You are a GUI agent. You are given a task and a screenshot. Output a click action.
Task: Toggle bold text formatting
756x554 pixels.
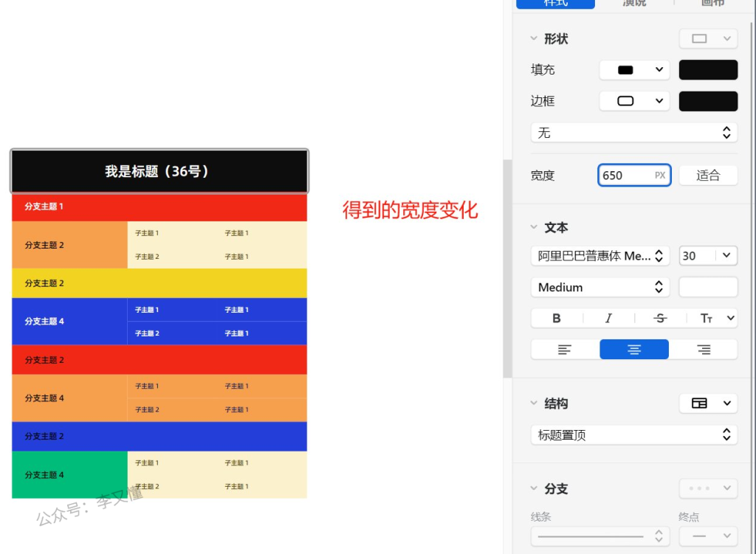click(x=557, y=318)
